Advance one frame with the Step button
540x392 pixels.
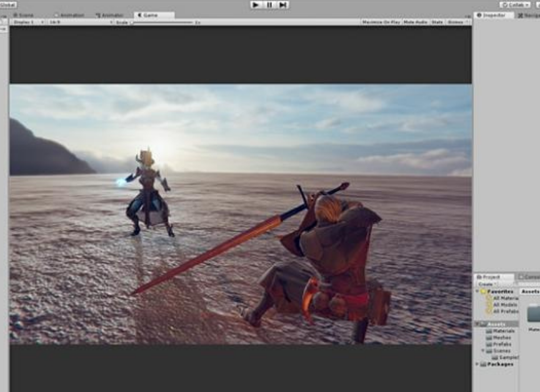[282, 5]
